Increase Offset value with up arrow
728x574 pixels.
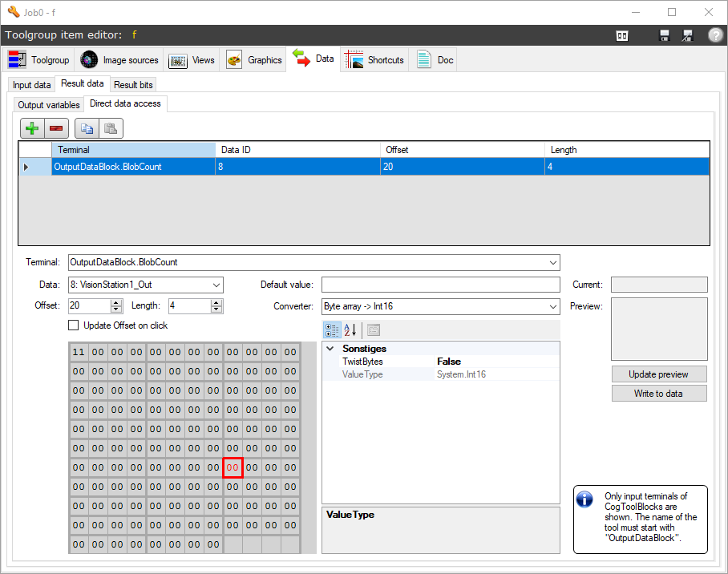pyautogui.click(x=116, y=302)
